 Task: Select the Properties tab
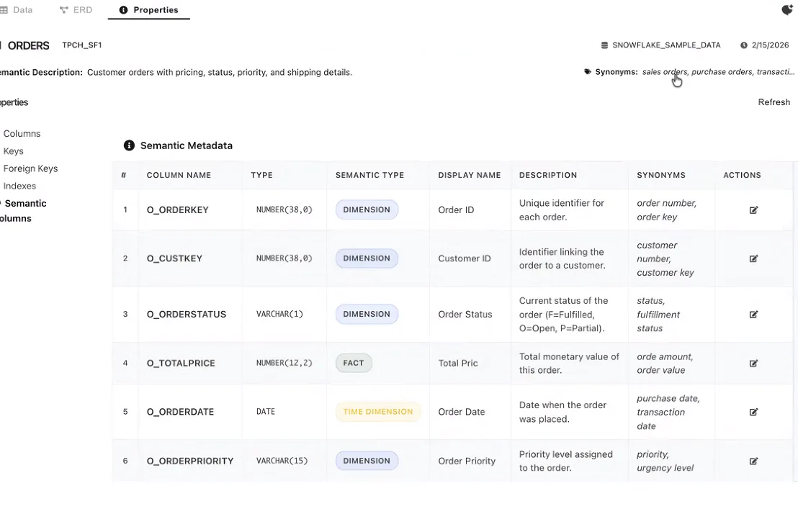point(148,10)
